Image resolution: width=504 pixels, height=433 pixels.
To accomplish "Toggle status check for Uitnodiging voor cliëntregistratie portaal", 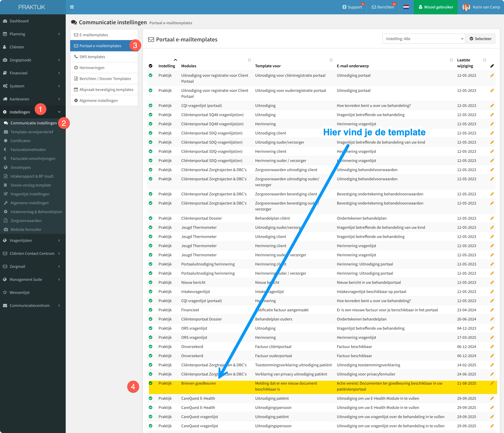I will click(x=151, y=75).
